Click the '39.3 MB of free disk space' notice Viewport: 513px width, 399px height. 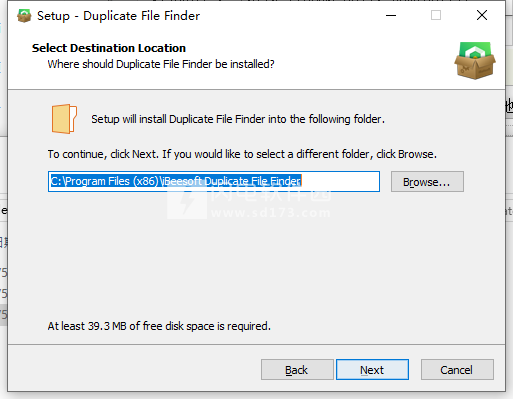click(159, 326)
